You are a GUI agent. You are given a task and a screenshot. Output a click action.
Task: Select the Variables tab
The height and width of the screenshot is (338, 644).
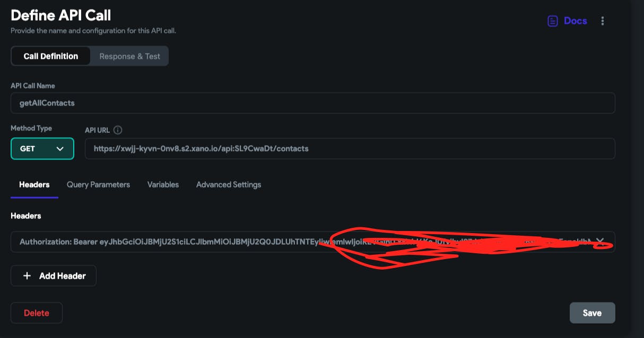coord(163,184)
